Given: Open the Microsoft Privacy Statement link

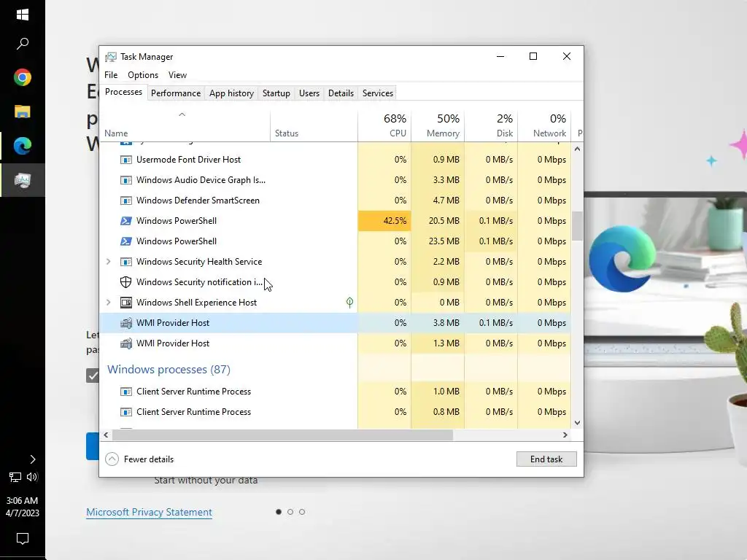Looking at the screenshot, I should coord(149,513).
